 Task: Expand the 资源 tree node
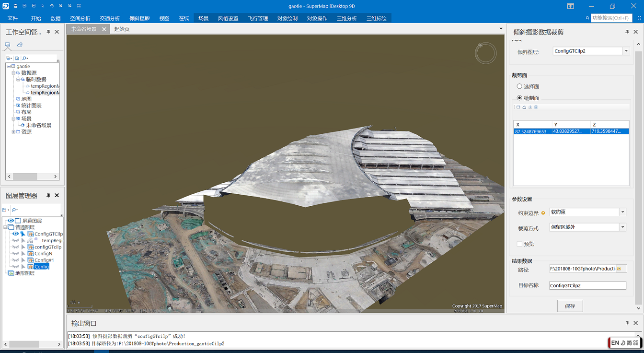click(x=13, y=132)
